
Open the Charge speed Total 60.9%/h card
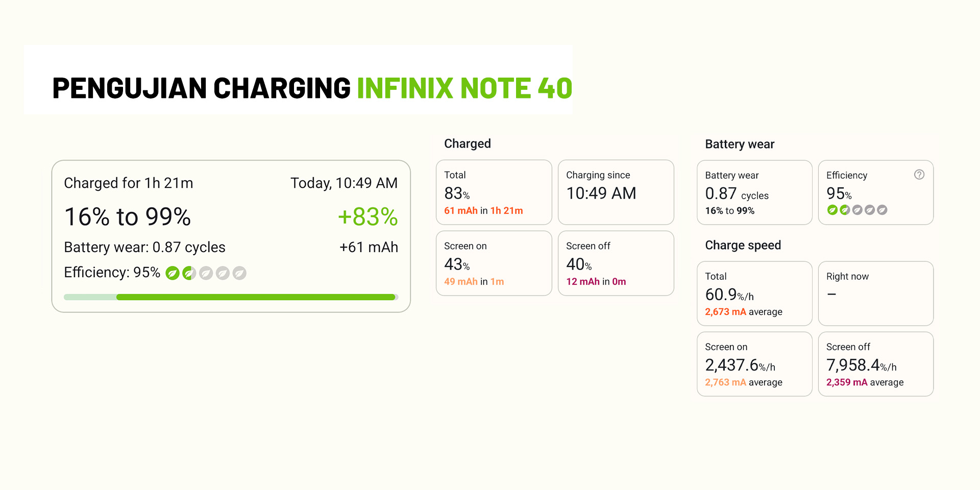754,293
